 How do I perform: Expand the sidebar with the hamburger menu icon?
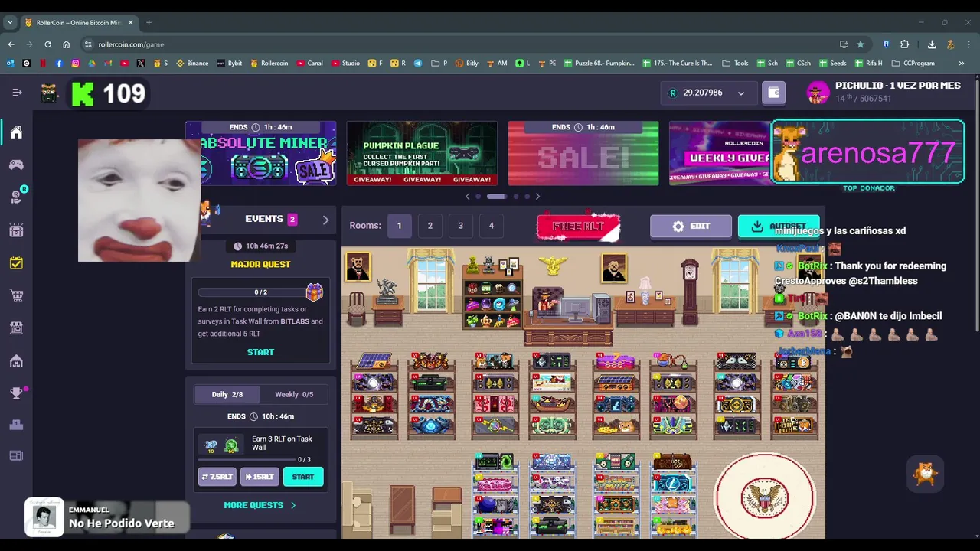point(17,93)
